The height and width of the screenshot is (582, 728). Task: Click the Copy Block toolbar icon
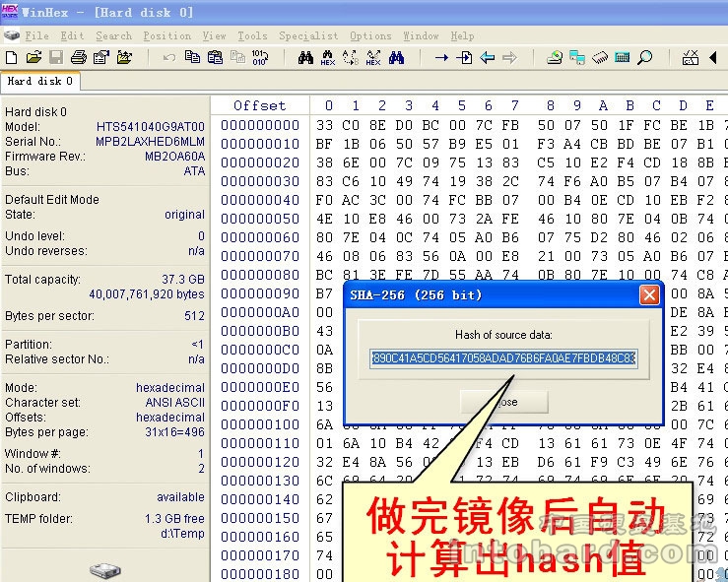coord(193,58)
